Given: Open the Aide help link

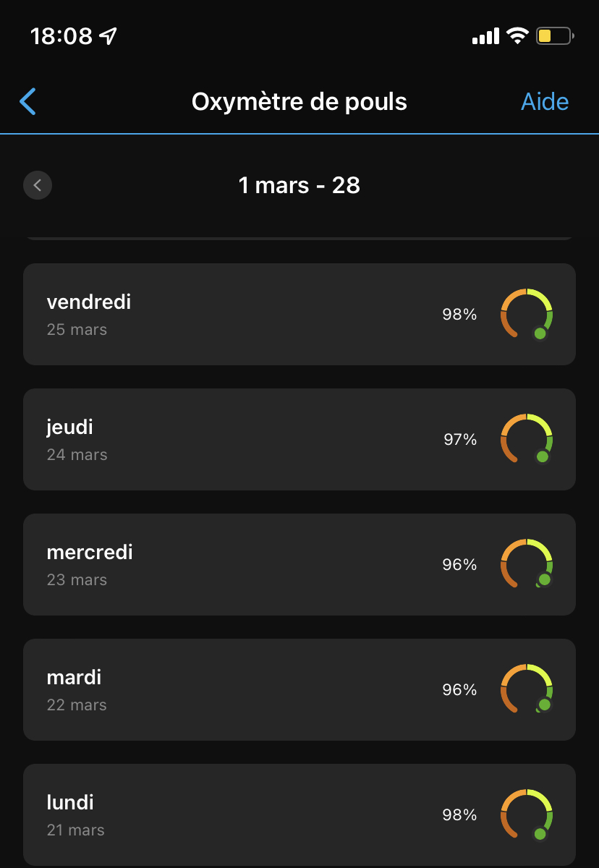Looking at the screenshot, I should (x=545, y=102).
